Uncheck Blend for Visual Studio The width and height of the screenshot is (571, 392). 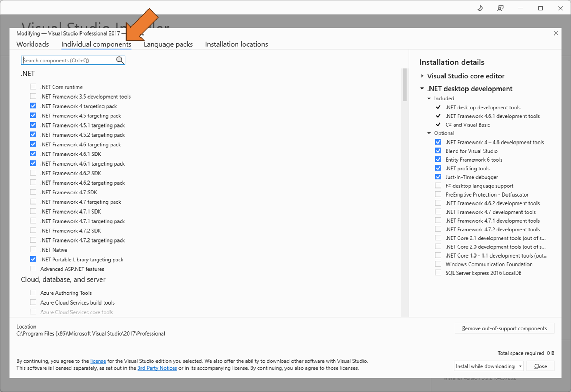(438, 151)
